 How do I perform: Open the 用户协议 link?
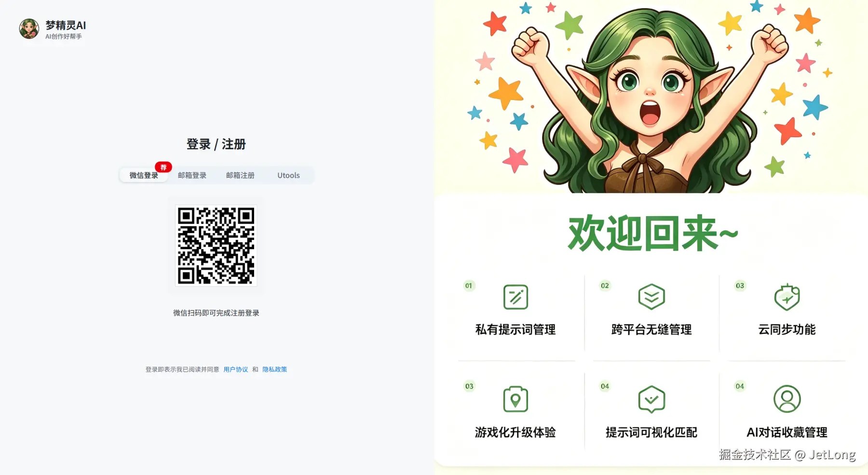click(236, 369)
